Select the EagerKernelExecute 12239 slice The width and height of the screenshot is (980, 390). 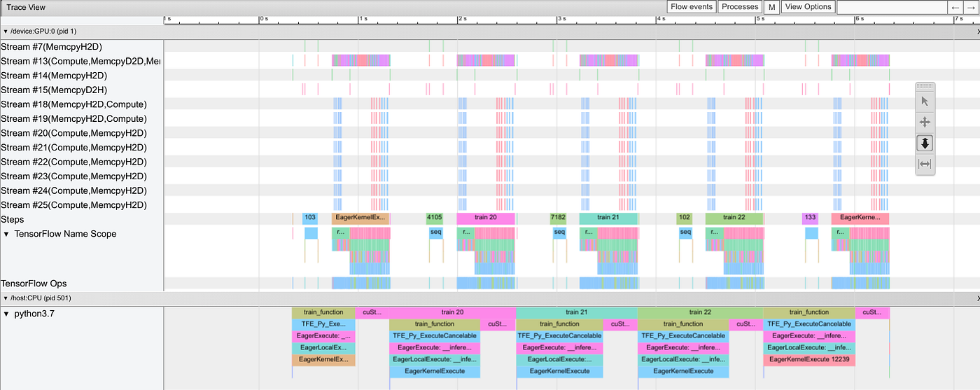click(x=809, y=360)
